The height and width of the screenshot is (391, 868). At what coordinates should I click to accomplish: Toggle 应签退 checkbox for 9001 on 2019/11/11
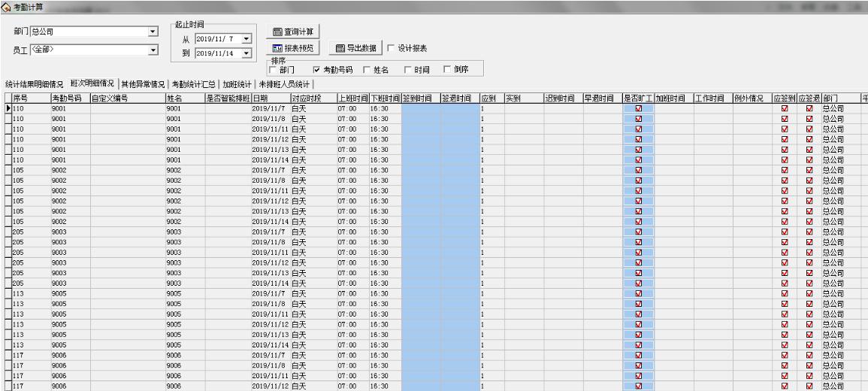tap(809, 129)
